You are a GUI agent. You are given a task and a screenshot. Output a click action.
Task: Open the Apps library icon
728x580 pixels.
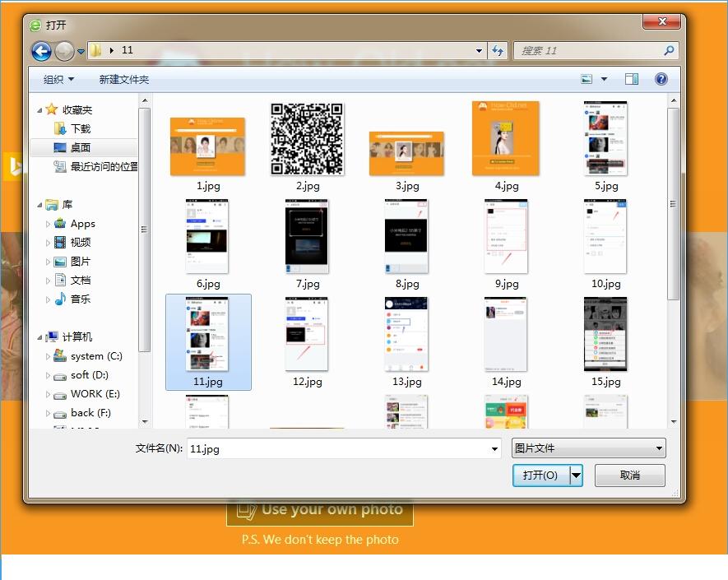[60, 224]
